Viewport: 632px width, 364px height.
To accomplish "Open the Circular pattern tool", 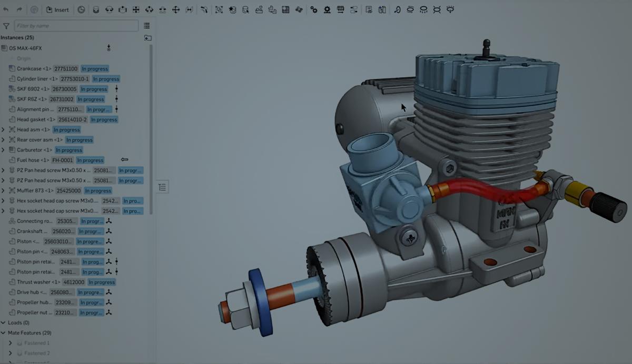I will pos(299,9).
